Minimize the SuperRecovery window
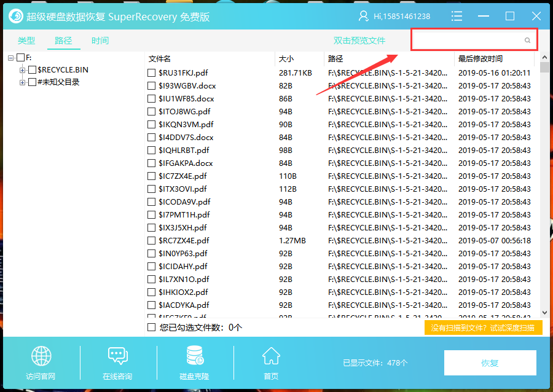 pos(483,16)
